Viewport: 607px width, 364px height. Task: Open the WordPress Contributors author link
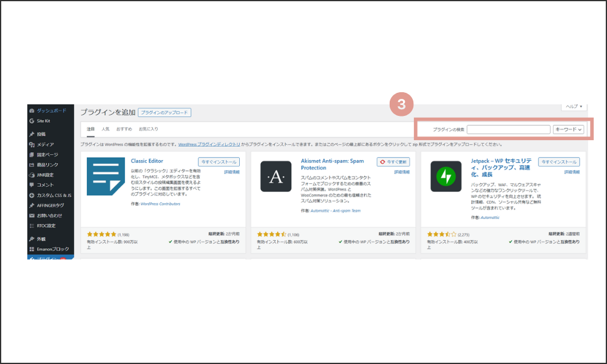160,204
